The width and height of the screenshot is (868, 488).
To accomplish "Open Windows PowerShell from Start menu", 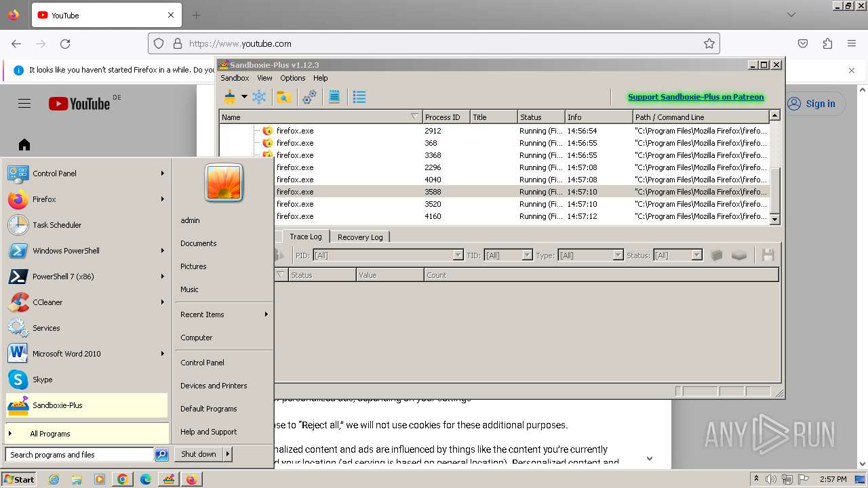I will (x=87, y=251).
